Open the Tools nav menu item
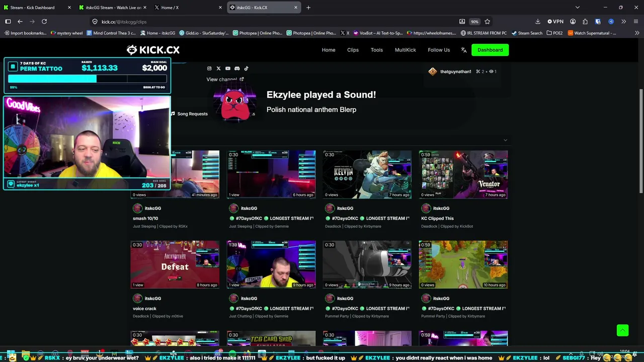The height and width of the screenshot is (362, 644). click(377, 50)
